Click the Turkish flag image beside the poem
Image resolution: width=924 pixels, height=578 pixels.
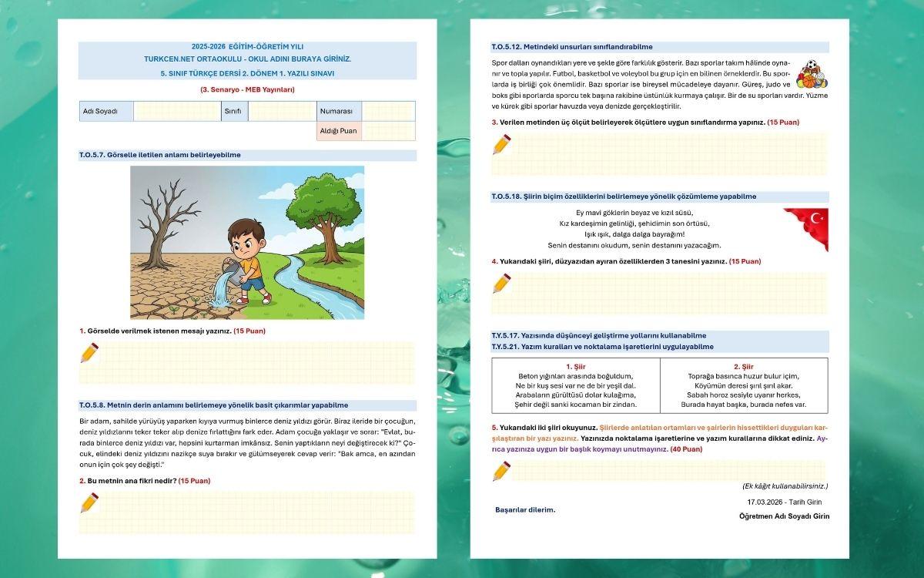click(x=806, y=229)
